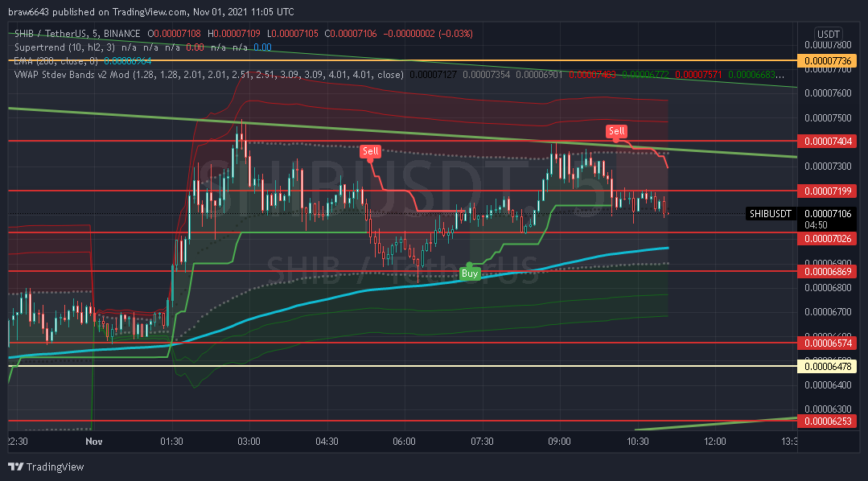Click the second Sell marker near 10:00
The width and height of the screenshot is (868, 481).
point(616,131)
